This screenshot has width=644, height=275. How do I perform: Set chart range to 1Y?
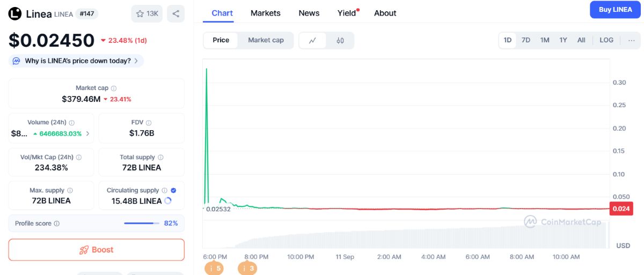tap(563, 40)
